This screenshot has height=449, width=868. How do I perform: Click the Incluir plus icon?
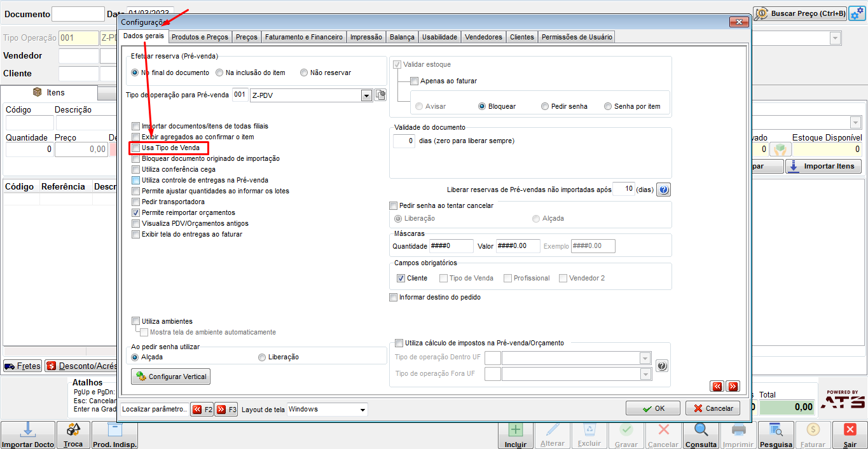[x=516, y=430]
